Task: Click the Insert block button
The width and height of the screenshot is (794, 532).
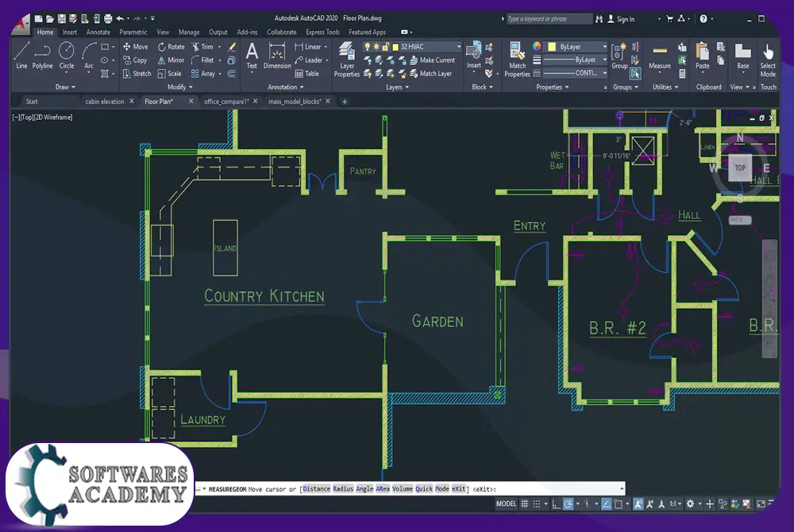Action: 473,56
